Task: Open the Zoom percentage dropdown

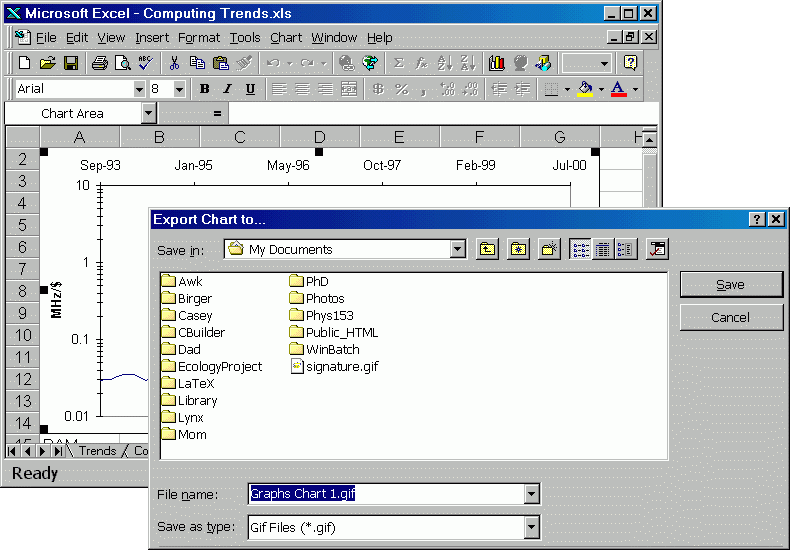Action: tap(604, 64)
